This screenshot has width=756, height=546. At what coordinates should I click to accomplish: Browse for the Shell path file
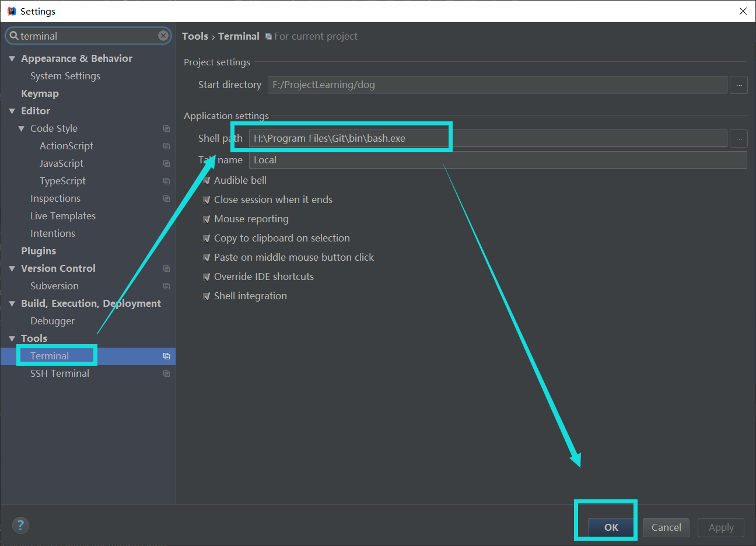point(738,138)
